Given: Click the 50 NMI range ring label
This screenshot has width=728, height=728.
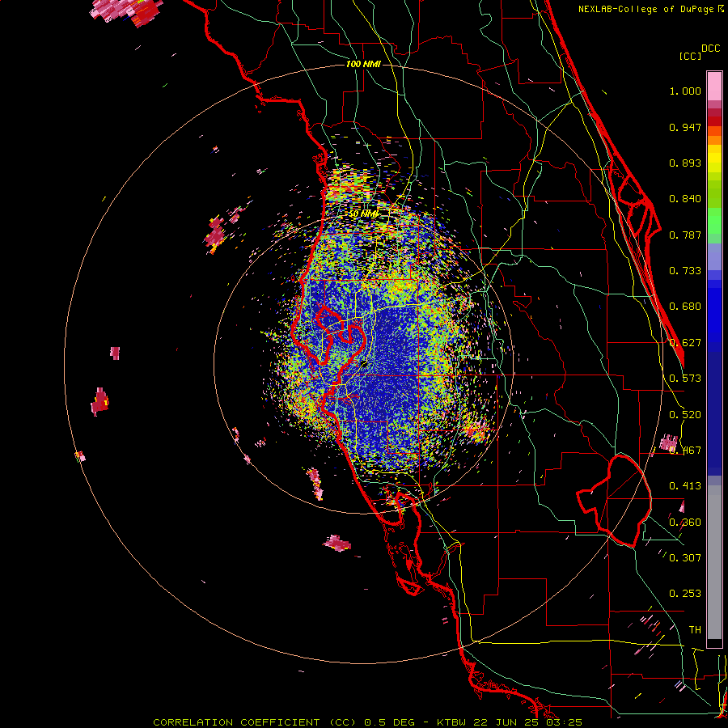Looking at the screenshot, I should pyautogui.click(x=364, y=214).
